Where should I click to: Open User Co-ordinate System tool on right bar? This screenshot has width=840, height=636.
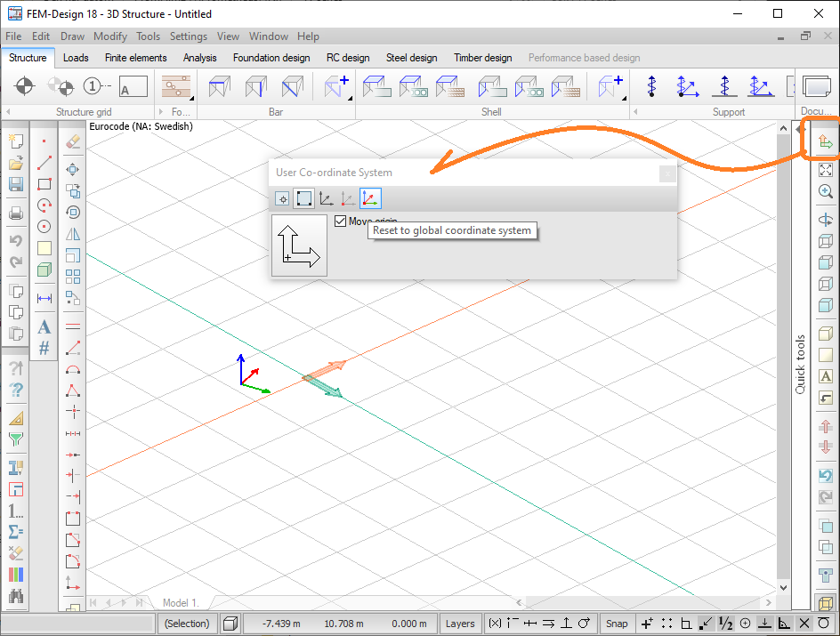pyautogui.click(x=826, y=142)
